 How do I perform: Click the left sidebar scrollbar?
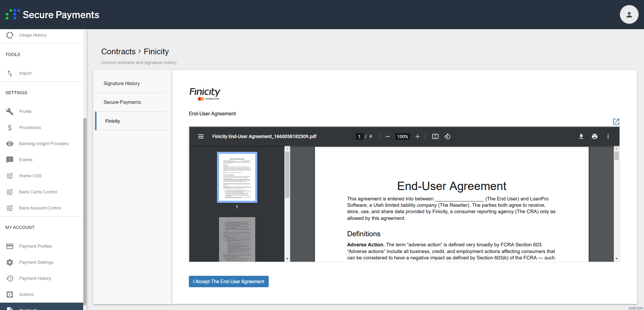85,211
